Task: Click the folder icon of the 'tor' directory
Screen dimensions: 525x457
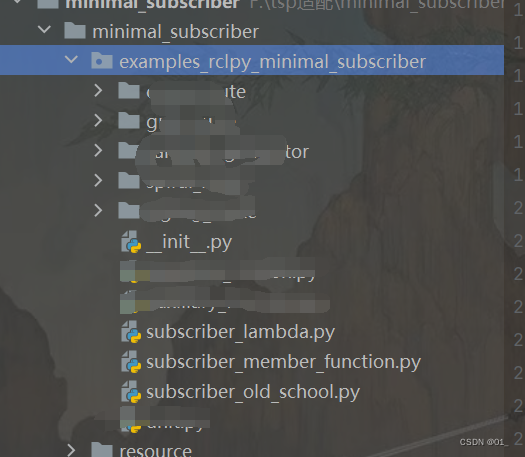Action: point(129,151)
